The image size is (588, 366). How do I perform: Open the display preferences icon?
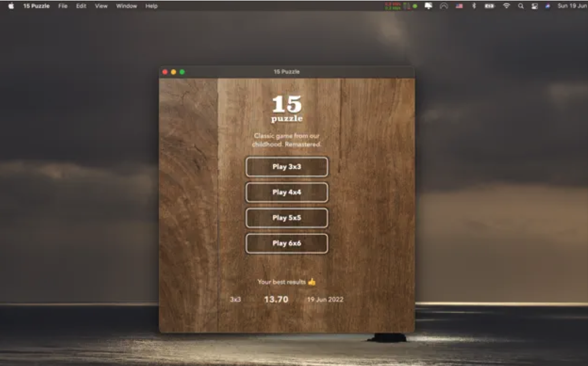[x=534, y=6]
